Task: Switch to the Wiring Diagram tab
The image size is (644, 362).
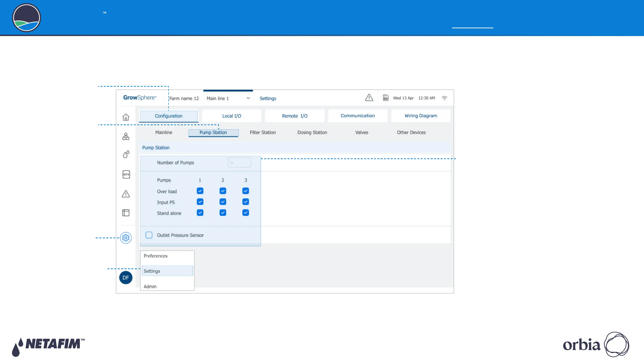Action: click(421, 116)
